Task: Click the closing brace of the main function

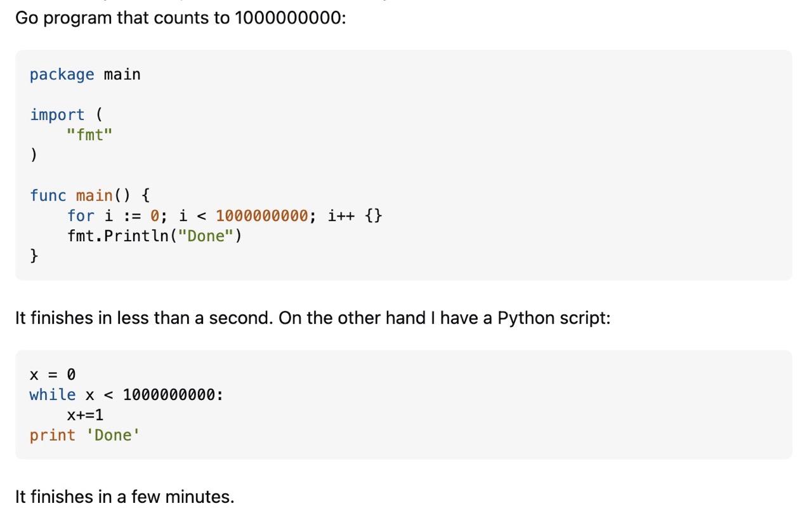Action: click(x=34, y=256)
